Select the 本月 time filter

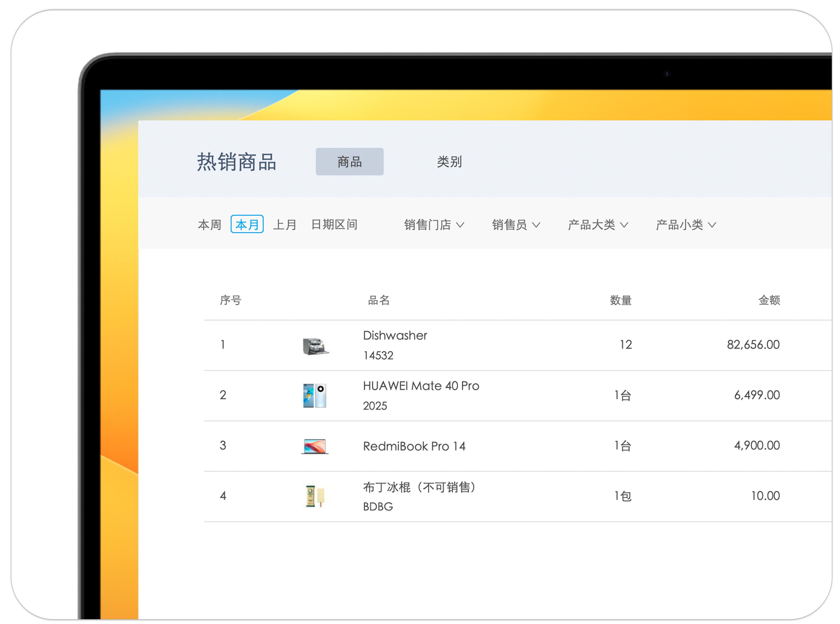[x=247, y=224]
